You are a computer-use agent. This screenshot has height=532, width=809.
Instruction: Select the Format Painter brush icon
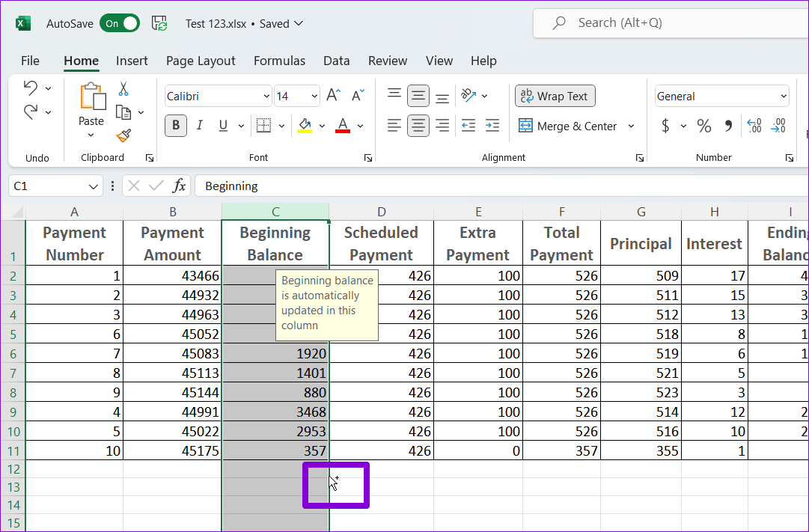pyautogui.click(x=123, y=135)
